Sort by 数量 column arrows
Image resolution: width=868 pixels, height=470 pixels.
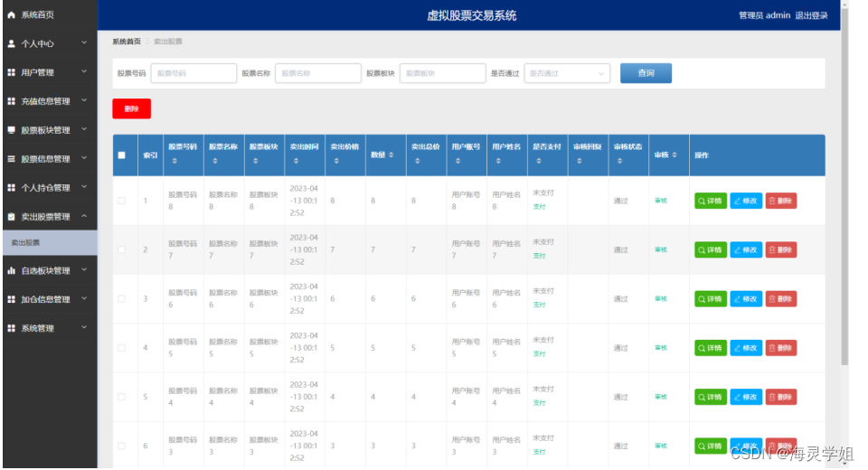(x=391, y=155)
